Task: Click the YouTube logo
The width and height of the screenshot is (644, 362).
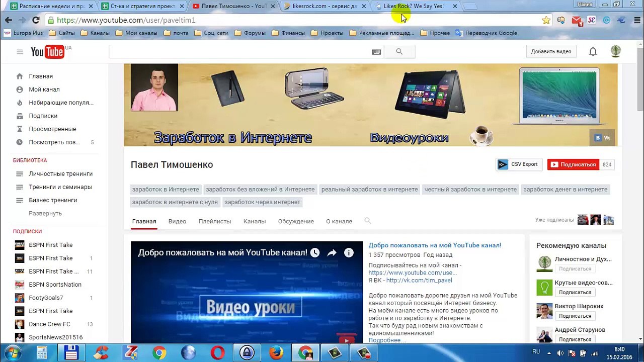Action: (x=47, y=52)
